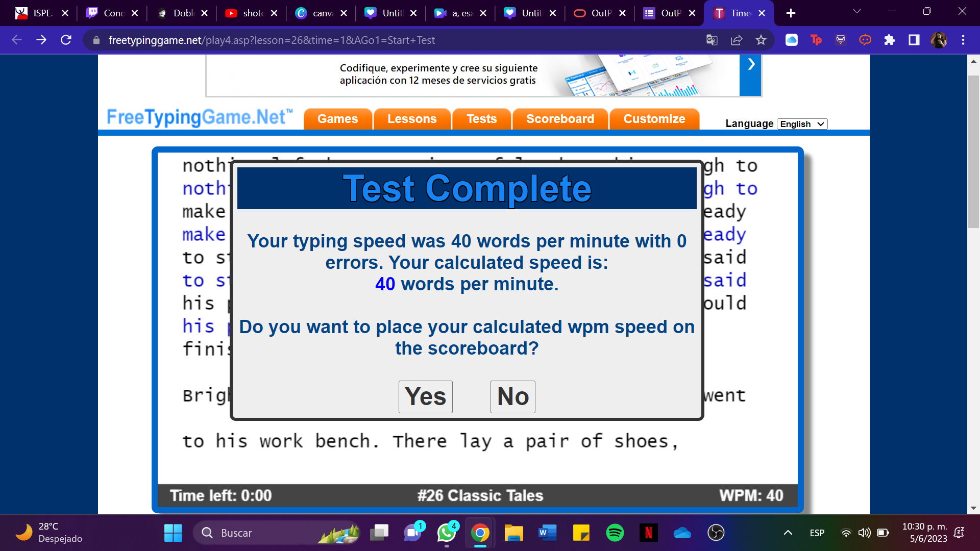The image size is (980, 551).
Task: Open the Games tab
Action: tap(337, 119)
